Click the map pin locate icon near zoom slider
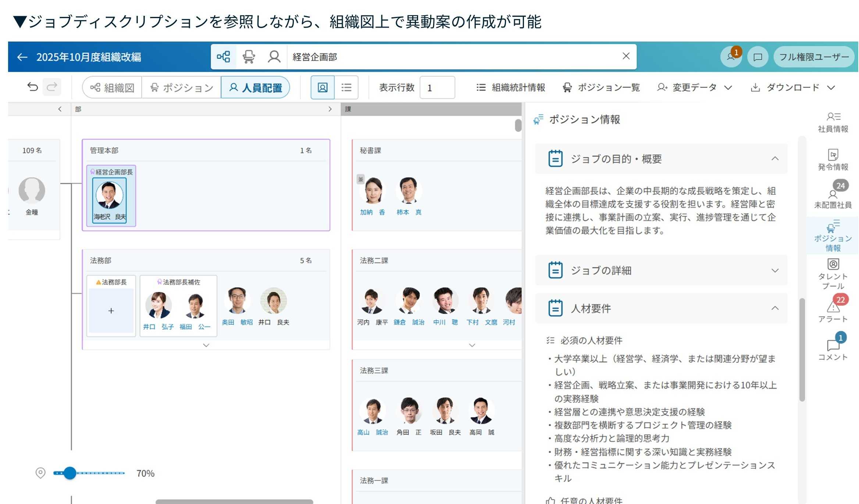This screenshot has height=504, width=859. 40,473
